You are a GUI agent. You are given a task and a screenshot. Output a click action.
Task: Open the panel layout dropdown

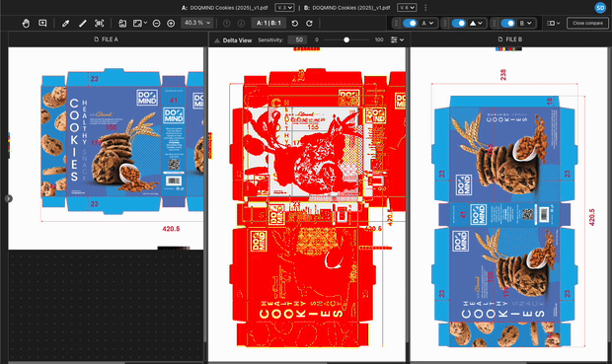[553, 23]
